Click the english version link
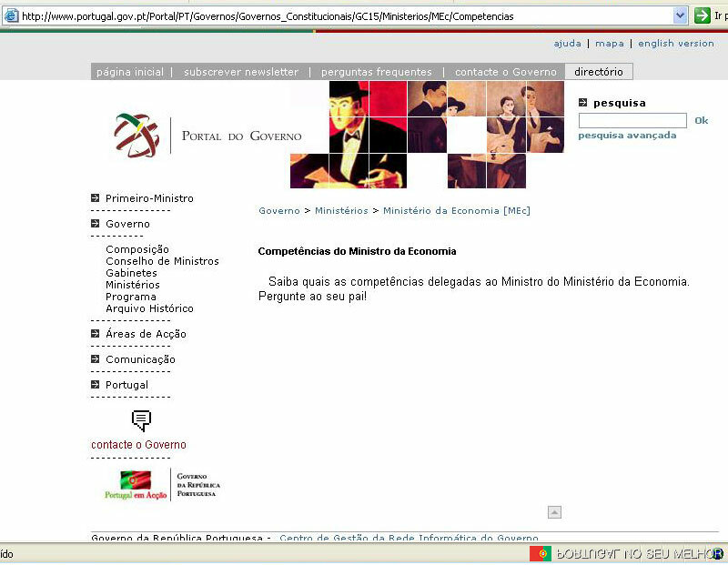728x565 pixels. pyautogui.click(x=675, y=44)
